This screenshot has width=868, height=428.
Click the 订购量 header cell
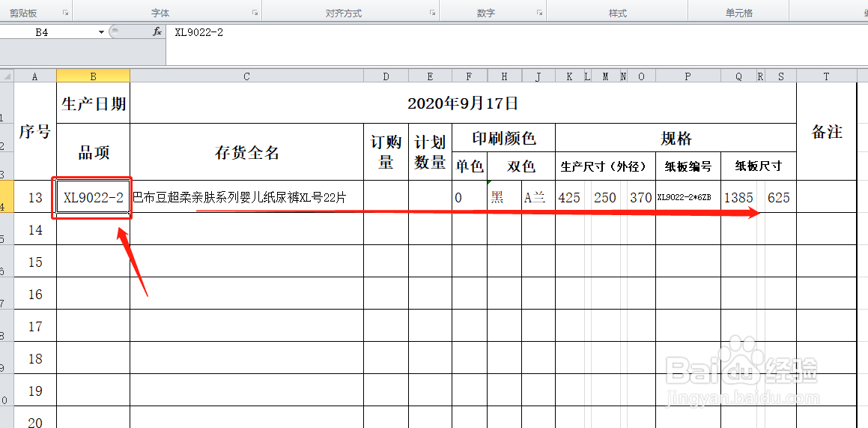[386, 151]
